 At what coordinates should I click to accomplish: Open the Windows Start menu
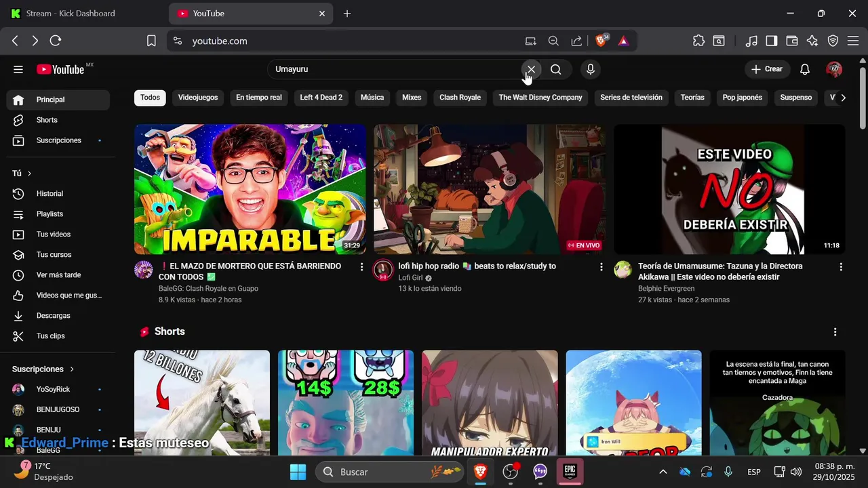tap(298, 472)
